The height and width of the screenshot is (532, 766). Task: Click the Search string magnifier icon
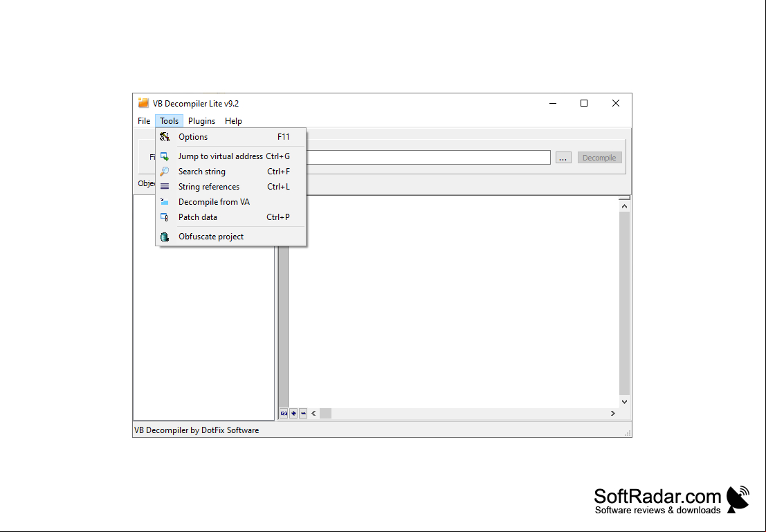[165, 172]
